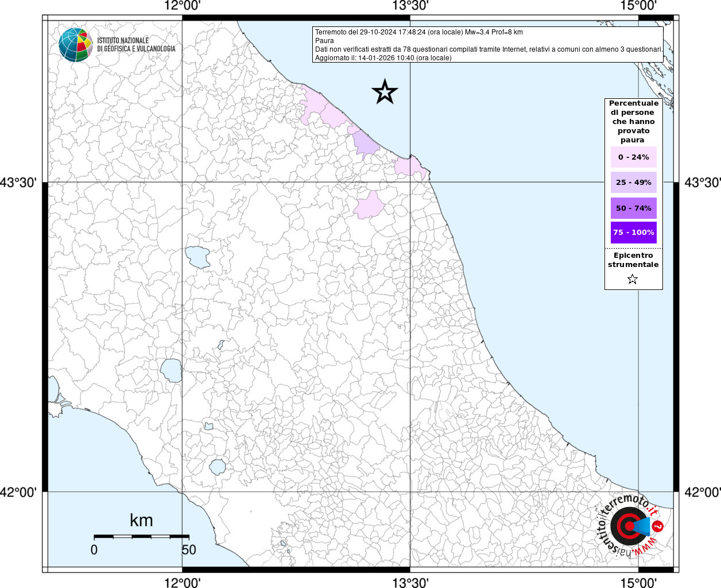This screenshot has height=588, width=721.
Task: Select the 75 - 100% legend swatch
Action: click(633, 232)
